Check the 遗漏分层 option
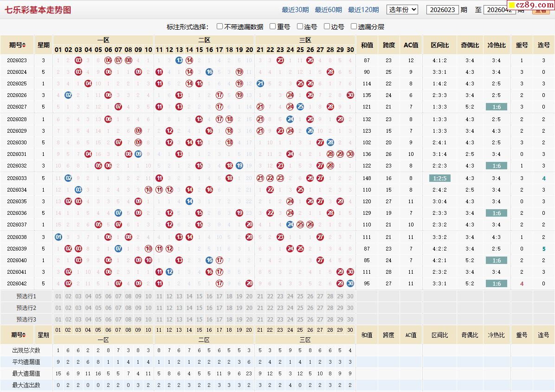Image resolution: width=555 pixels, height=392 pixels. [x=354, y=26]
